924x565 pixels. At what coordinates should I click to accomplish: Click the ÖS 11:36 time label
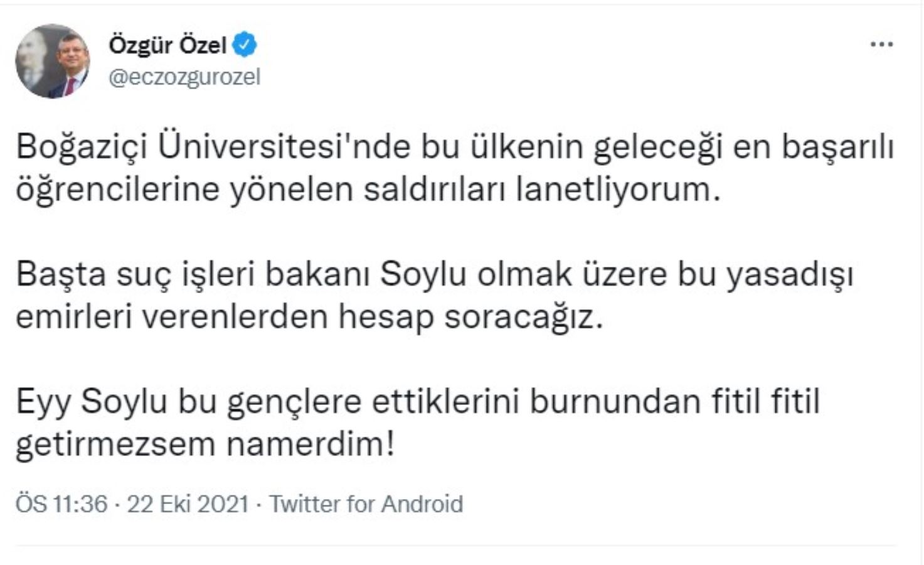[60, 502]
